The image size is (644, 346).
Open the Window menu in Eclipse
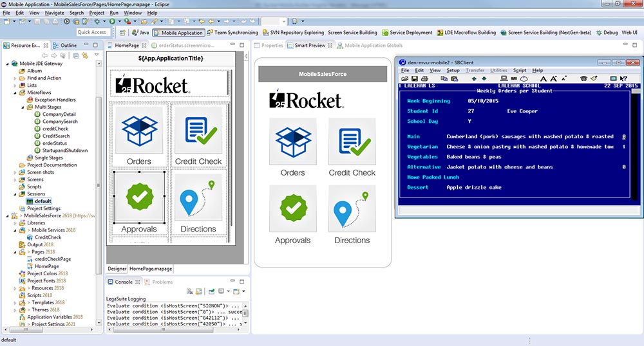click(133, 13)
